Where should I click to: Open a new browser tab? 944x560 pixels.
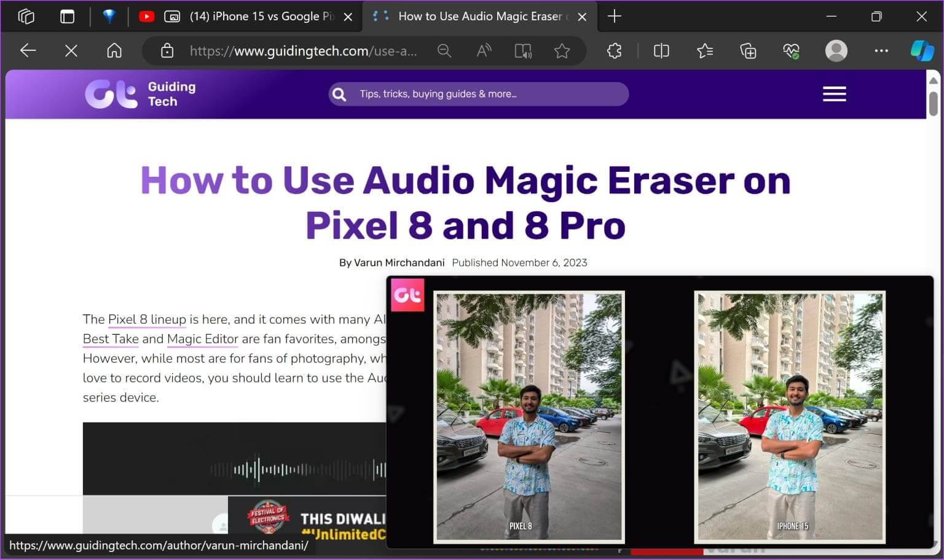click(x=614, y=17)
